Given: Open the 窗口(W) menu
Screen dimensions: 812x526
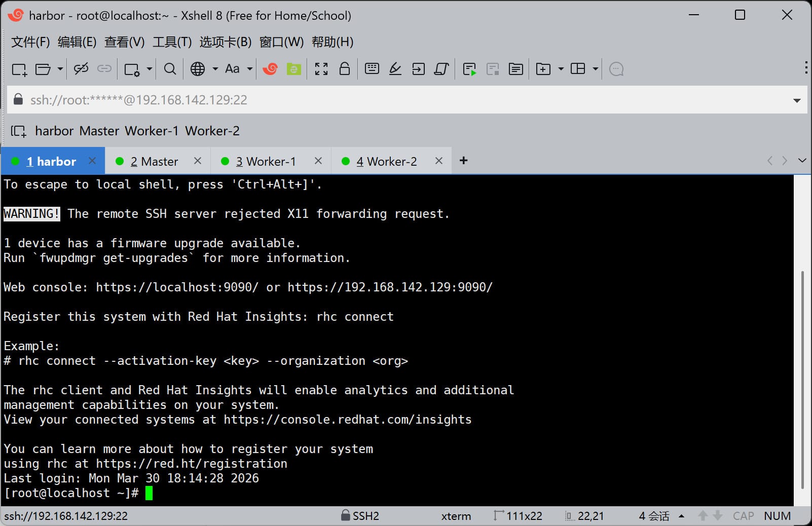Looking at the screenshot, I should 281,42.
